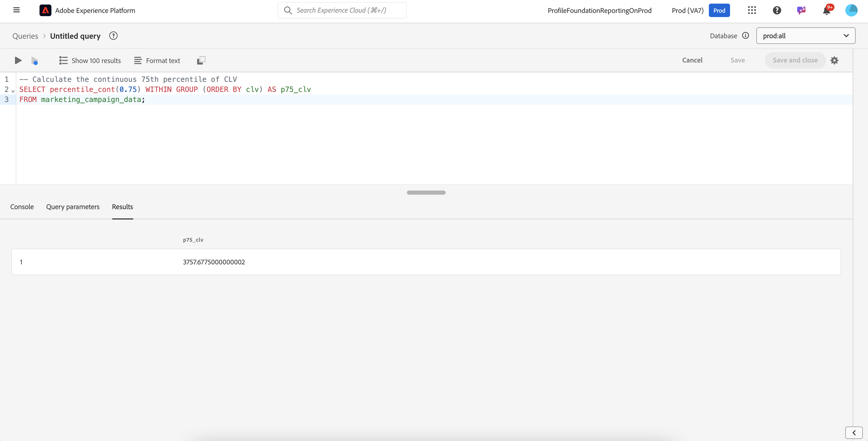Go back to Queries breadcrumb link

click(25, 36)
